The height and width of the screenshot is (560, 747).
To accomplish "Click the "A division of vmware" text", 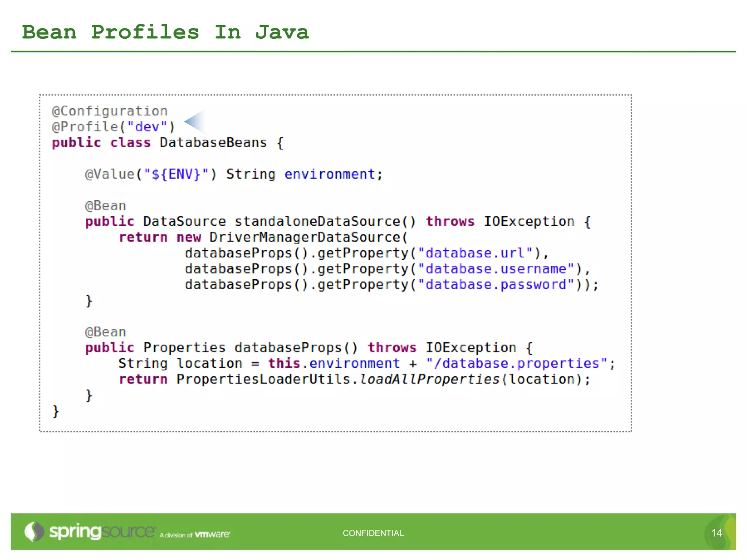I will coord(195,535).
